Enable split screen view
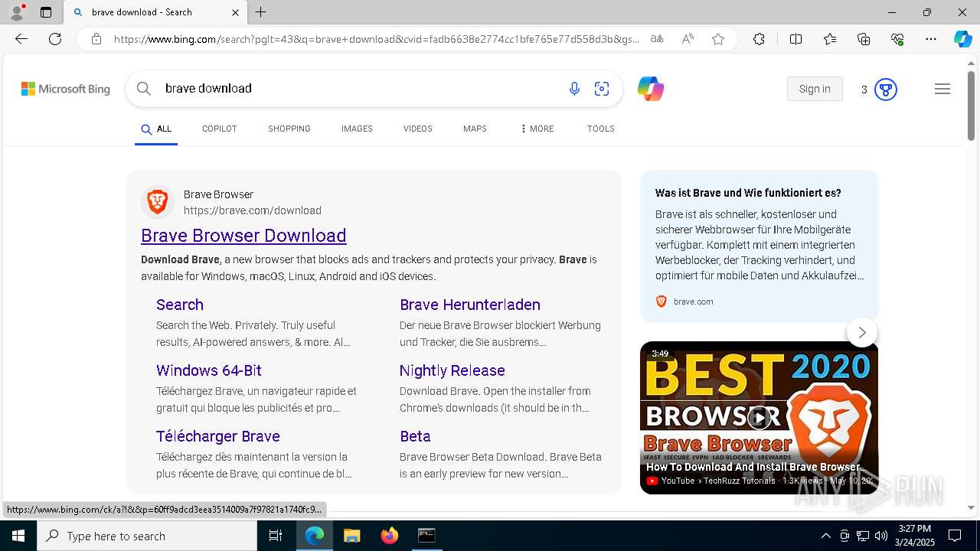980x551 pixels. click(795, 39)
